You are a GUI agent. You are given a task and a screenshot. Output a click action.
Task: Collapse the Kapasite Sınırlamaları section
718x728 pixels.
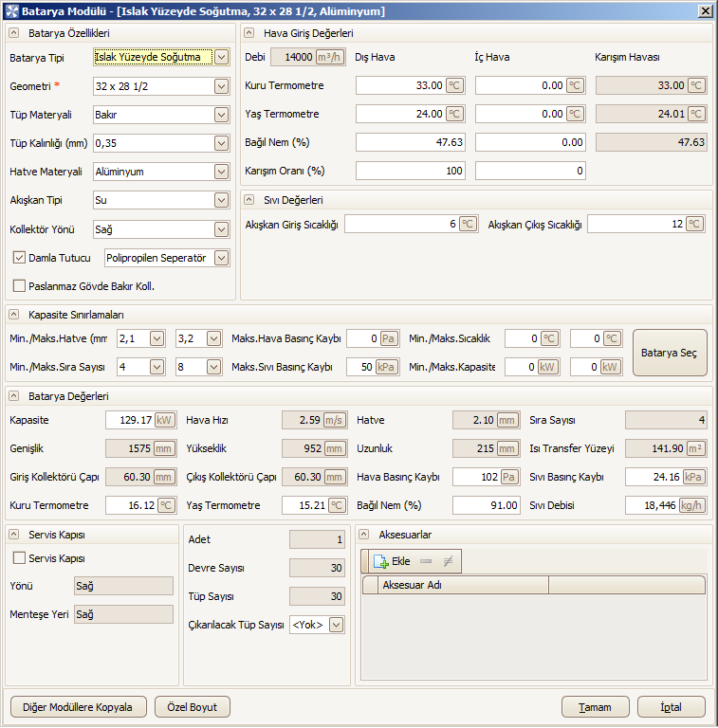[14, 315]
